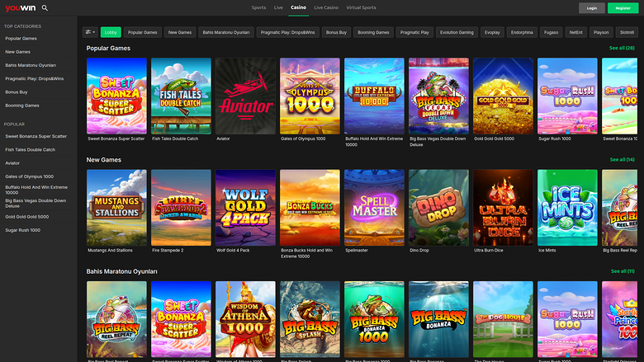The width and height of the screenshot is (644, 362).
Task: Launch Dino Drop game thumbnail
Action: coord(438,208)
